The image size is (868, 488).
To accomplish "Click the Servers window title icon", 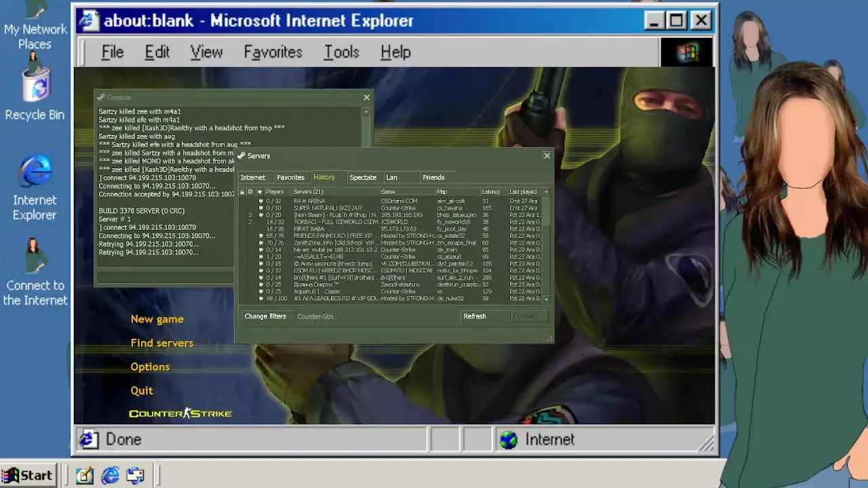I will [x=241, y=156].
